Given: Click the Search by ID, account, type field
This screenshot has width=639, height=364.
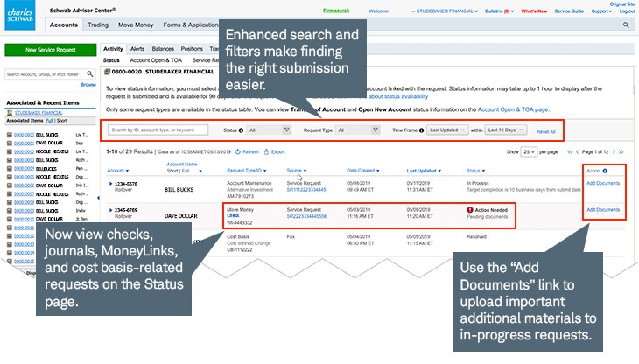Looking at the screenshot, I should [158, 129].
